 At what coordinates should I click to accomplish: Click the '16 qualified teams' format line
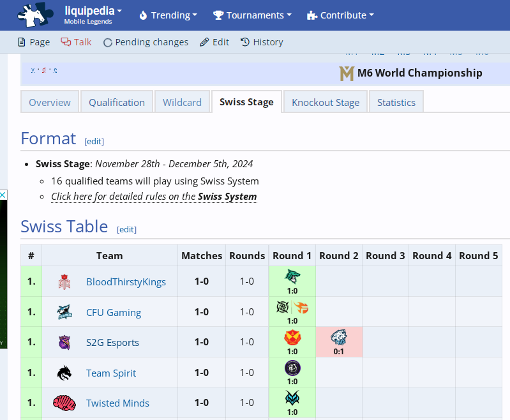point(155,181)
